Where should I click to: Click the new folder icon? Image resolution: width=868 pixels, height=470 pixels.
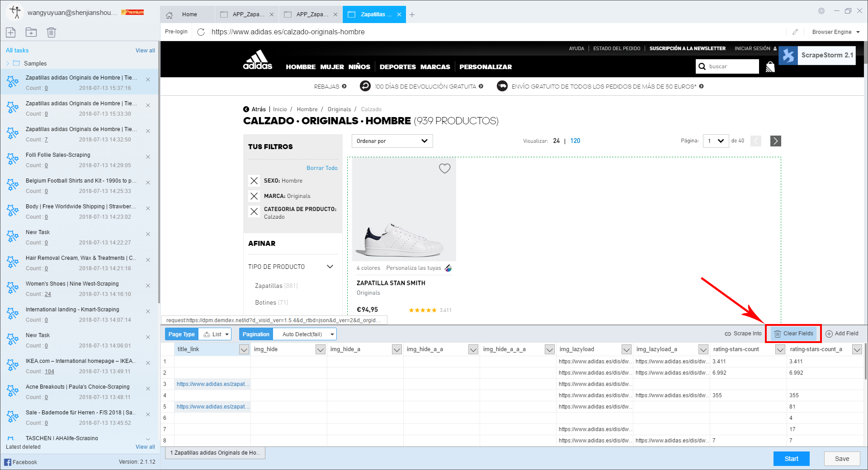pos(31,32)
